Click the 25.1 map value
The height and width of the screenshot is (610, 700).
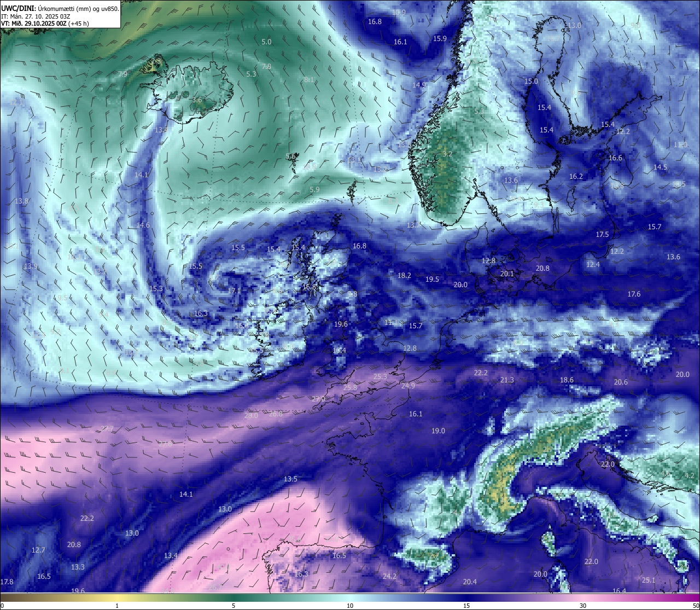[649, 580]
